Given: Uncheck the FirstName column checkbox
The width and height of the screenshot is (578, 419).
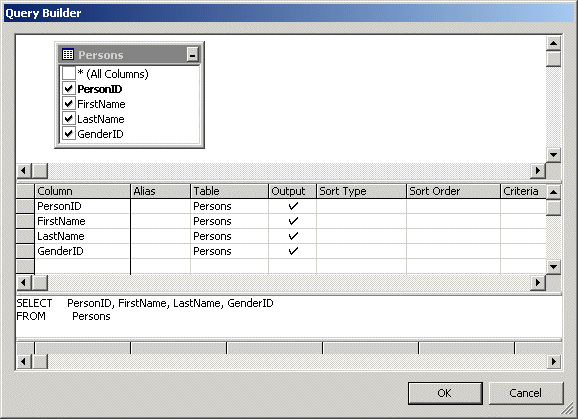Looking at the screenshot, I should tap(69, 104).
